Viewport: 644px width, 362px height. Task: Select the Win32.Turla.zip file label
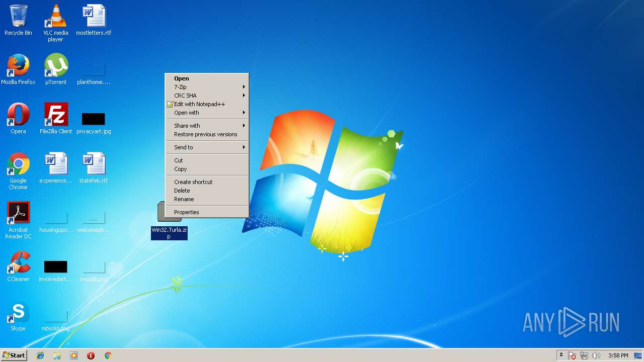click(169, 233)
